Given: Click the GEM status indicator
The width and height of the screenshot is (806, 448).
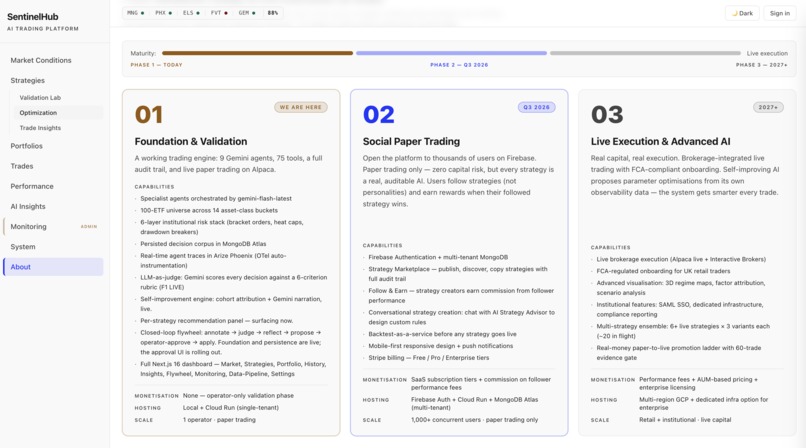Looking at the screenshot, I should coord(247,13).
